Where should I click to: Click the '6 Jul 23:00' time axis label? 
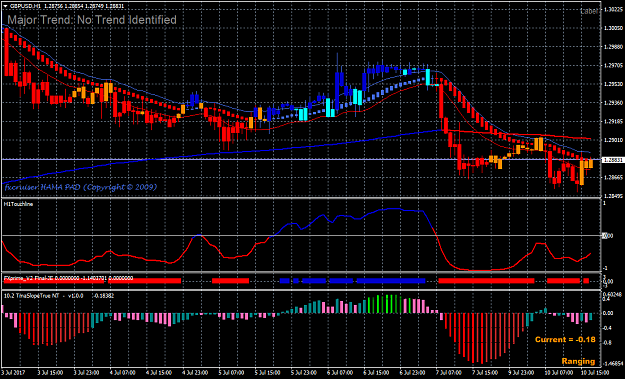point(413,373)
